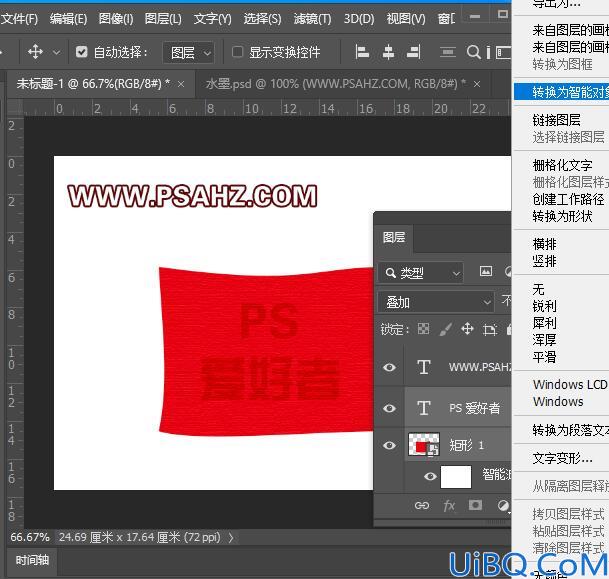Expand the Move tool preset arrow
Image resolution: width=609 pixels, height=579 pixels.
(56, 52)
